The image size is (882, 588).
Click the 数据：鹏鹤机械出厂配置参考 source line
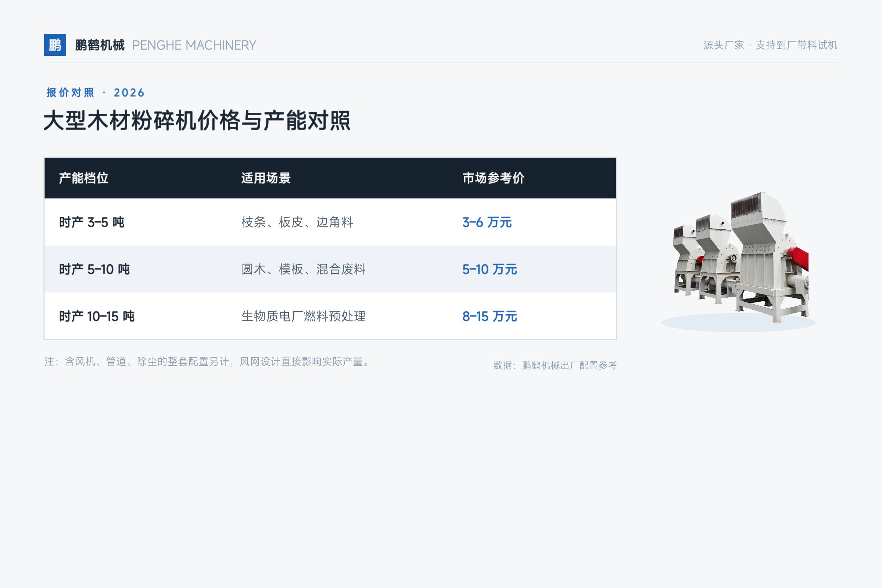point(555,365)
